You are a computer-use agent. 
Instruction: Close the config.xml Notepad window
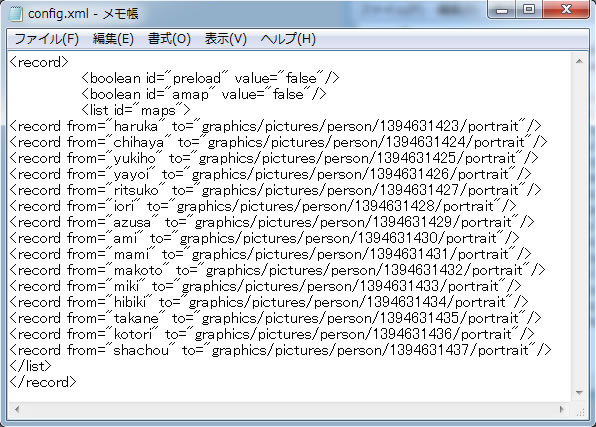point(566,10)
